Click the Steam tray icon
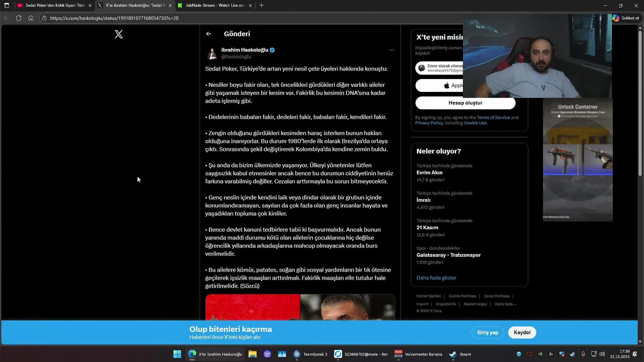The image size is (644, 362). 573,354
